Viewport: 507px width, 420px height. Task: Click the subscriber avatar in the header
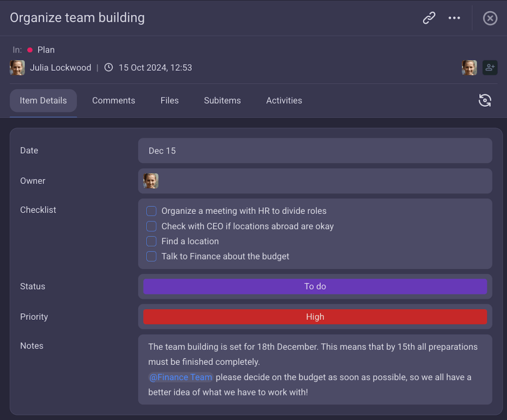coord(469,68)
